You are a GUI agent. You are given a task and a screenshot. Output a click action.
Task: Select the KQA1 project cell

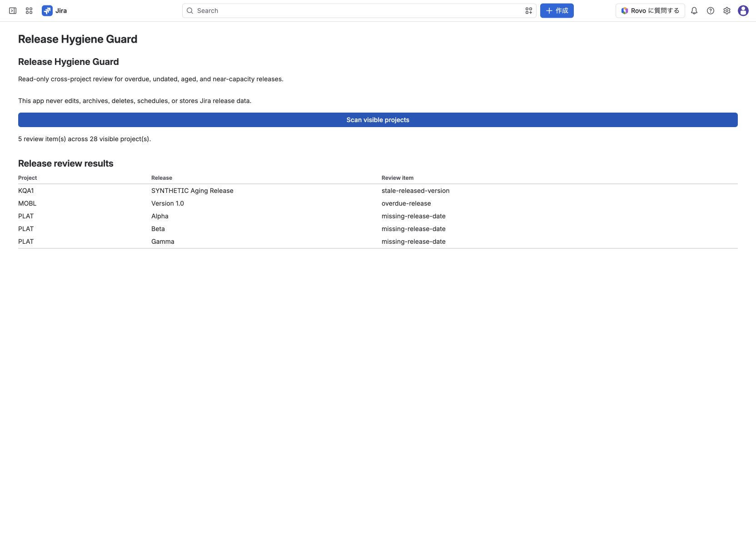coord(26,191)
